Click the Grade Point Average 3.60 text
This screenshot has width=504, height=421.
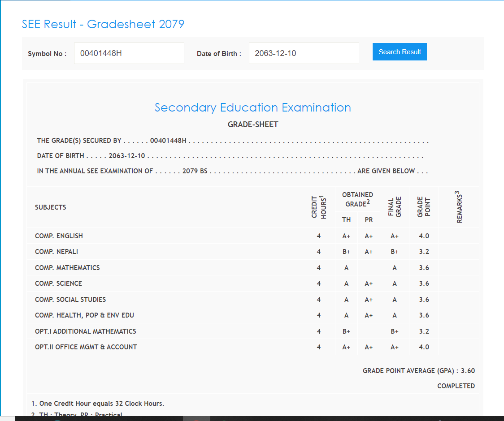tap(418, 371)
